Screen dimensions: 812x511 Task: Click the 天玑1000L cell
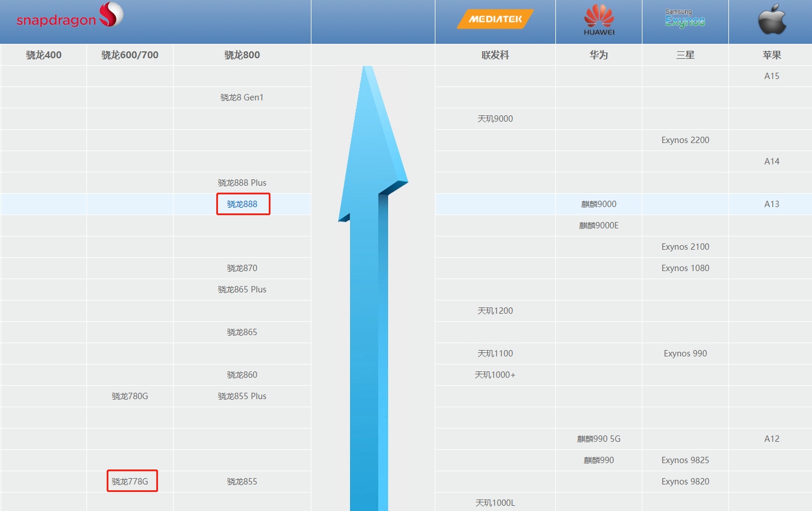tap(495, 503)
